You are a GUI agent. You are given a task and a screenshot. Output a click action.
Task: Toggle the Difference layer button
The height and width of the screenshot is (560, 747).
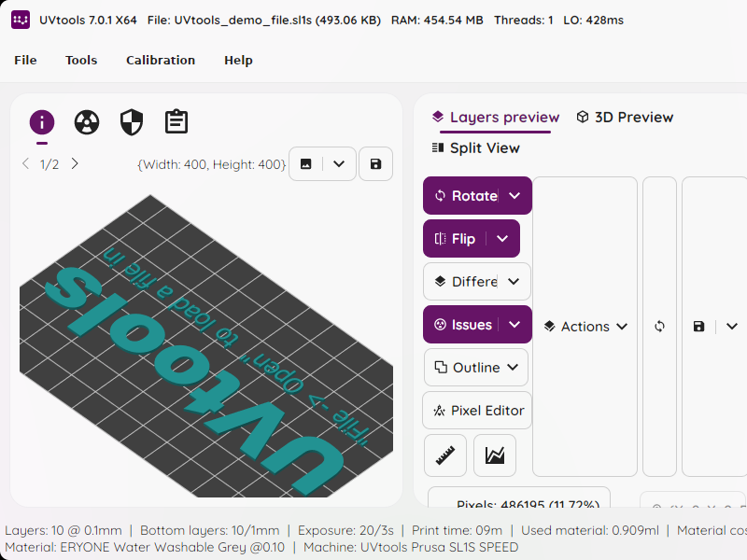point(460,282)
